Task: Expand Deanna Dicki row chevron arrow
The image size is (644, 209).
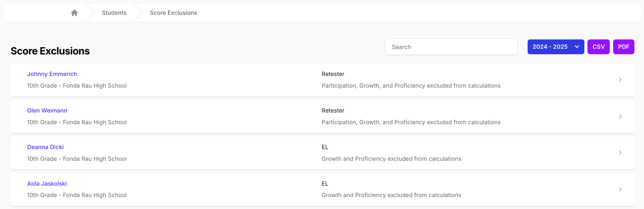Action: pyautogui.click(x=620, y=153)
